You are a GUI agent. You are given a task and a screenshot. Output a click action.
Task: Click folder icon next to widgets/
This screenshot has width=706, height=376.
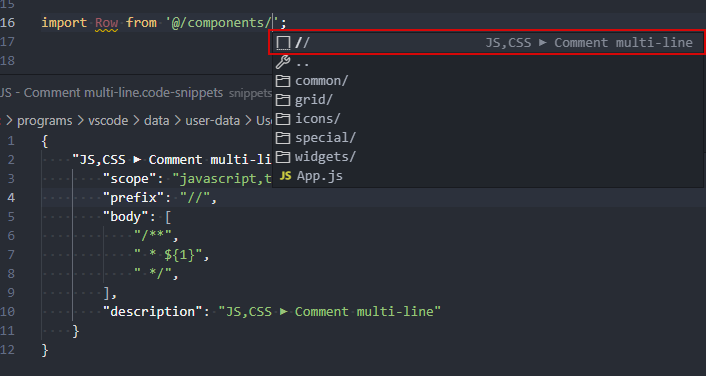283,156
